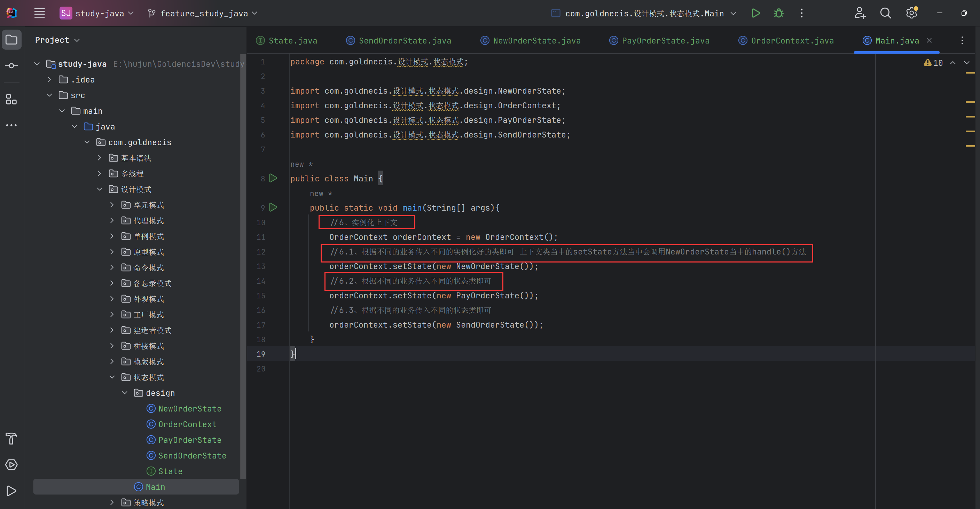Screen dimensions: 980x509
Task: Close the Main.java editor tab
Action: click(929, 40)
